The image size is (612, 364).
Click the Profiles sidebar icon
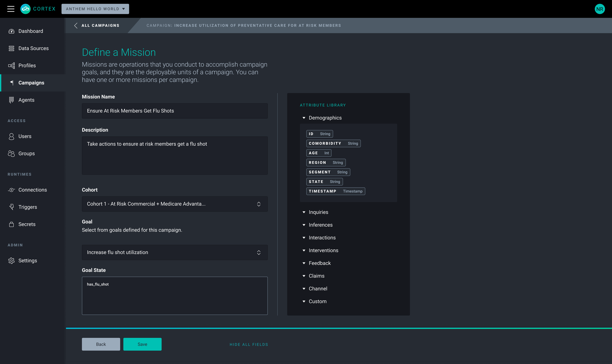pos(11,66)
